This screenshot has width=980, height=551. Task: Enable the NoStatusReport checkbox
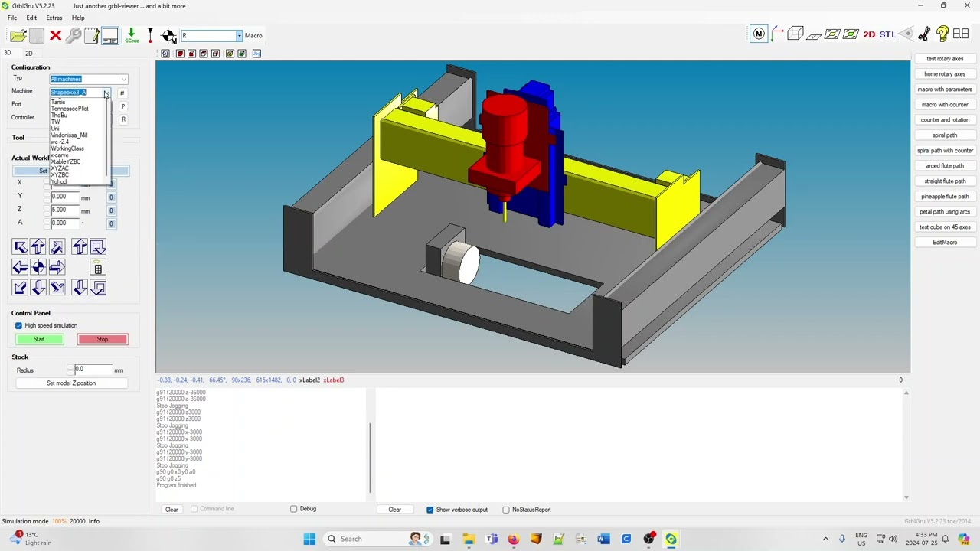[506, 510]
